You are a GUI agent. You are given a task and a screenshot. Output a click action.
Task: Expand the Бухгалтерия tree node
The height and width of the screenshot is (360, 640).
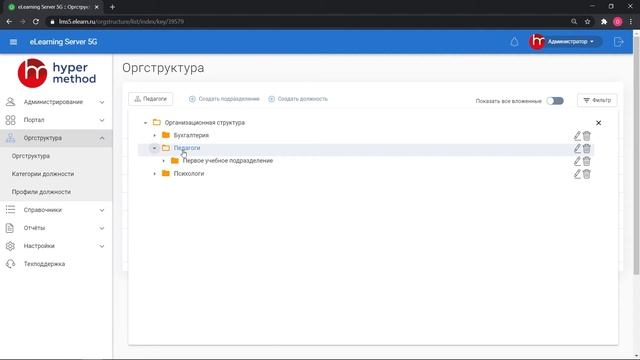(154, 135)
